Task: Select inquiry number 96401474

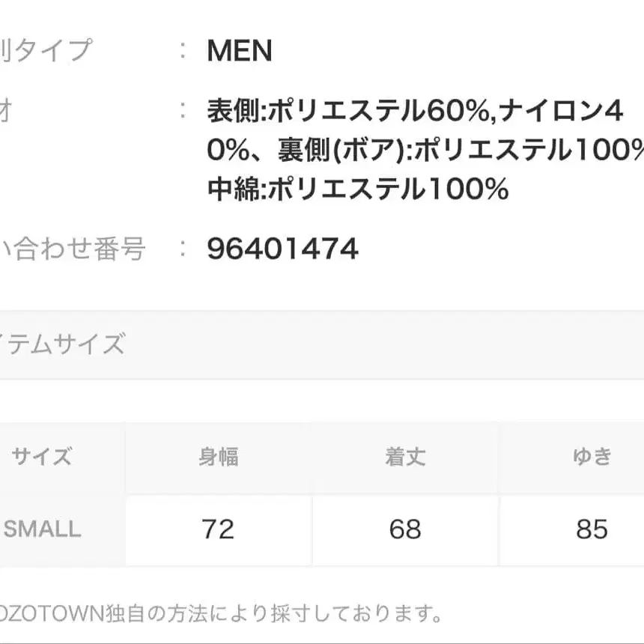Action: pyautogui.click(x=282, y=249)
